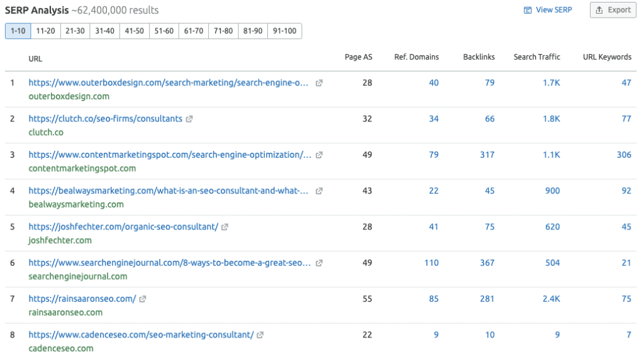Switch to the 71-80 results tab

223,31
